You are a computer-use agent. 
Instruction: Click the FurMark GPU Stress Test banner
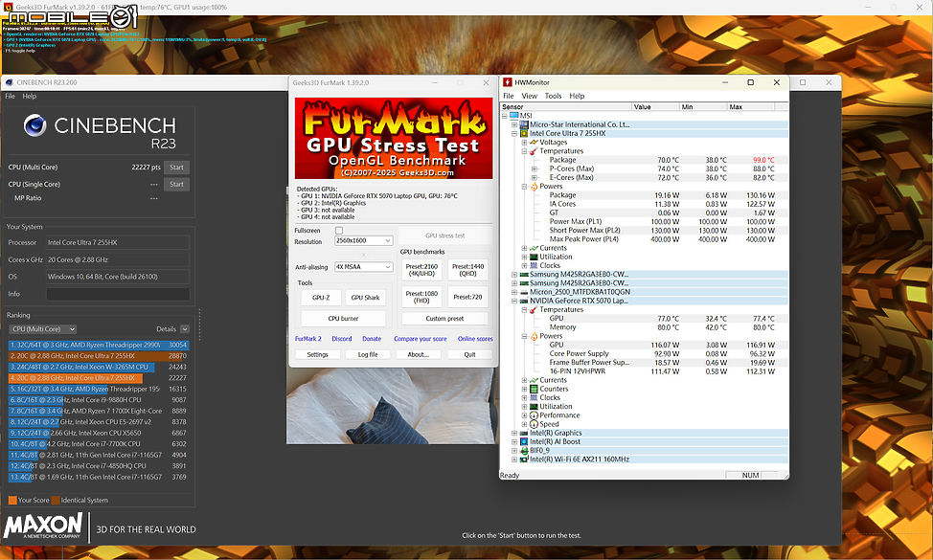point(394,139)
